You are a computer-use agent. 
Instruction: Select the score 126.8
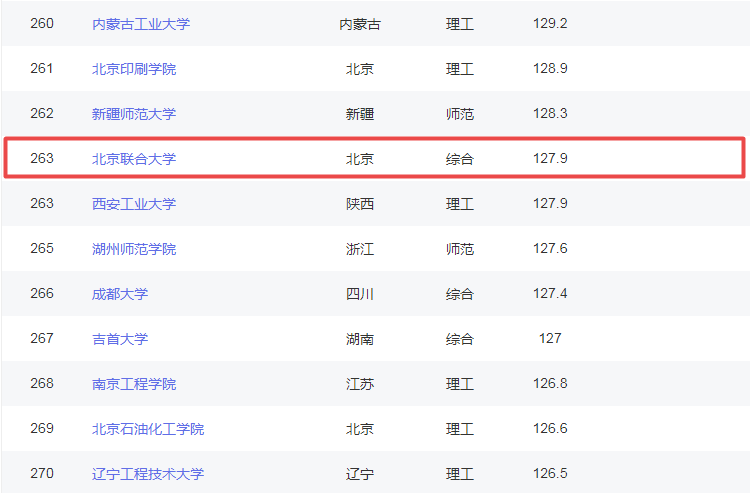[x=550, y=383]
